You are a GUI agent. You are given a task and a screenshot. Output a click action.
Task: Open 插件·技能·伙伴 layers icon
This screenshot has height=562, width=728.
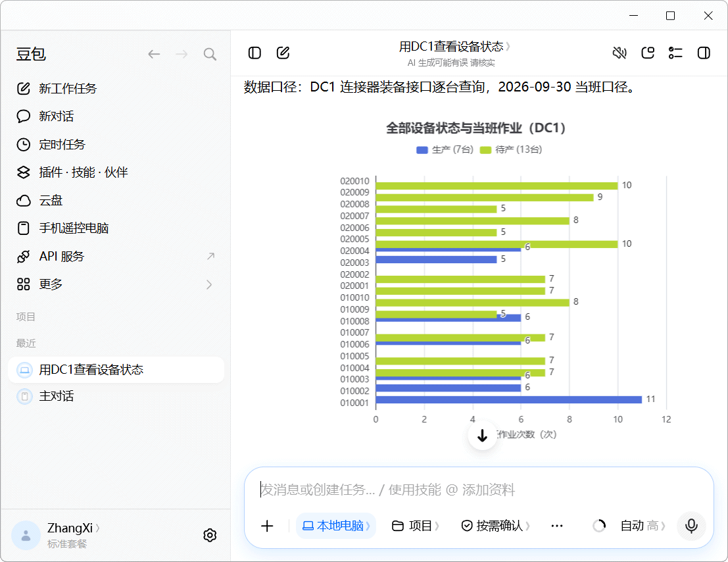coord(23,172)
